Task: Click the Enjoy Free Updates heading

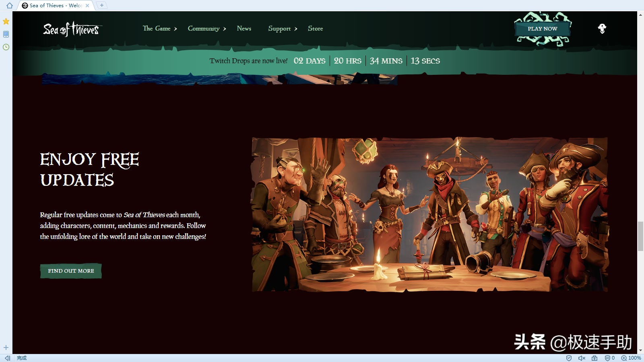Action: tap(89, 170)
